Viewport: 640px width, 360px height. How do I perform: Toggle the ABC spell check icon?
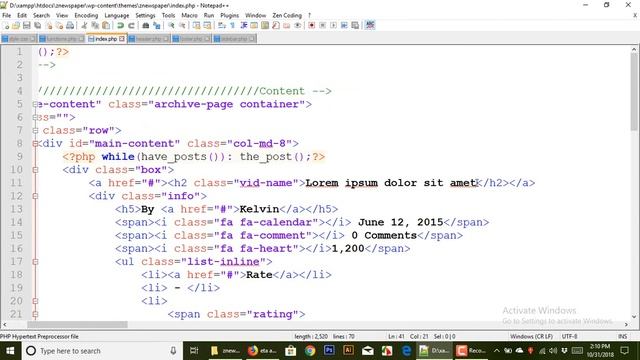(x=369, y=25)
